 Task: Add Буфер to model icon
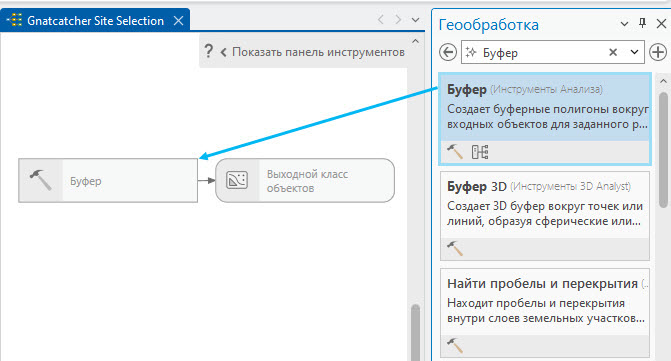click(x=480, y=152)
